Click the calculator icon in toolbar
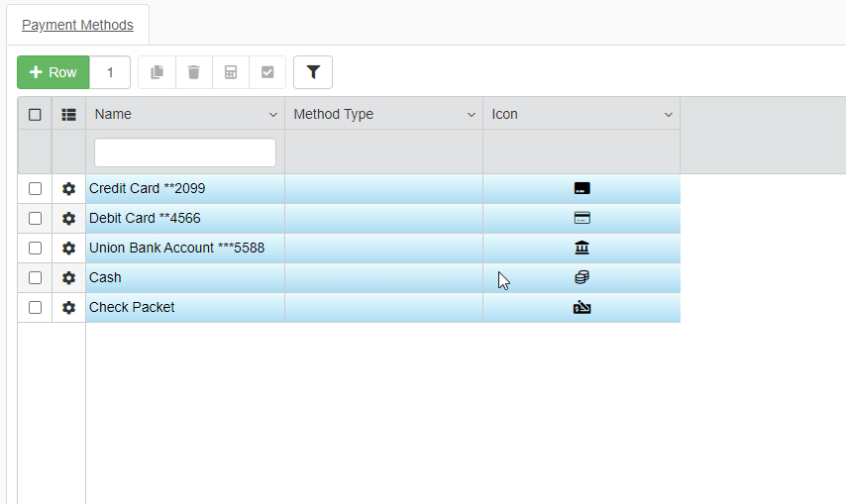Screen dimensions: 846x504 tap(231, 72)
